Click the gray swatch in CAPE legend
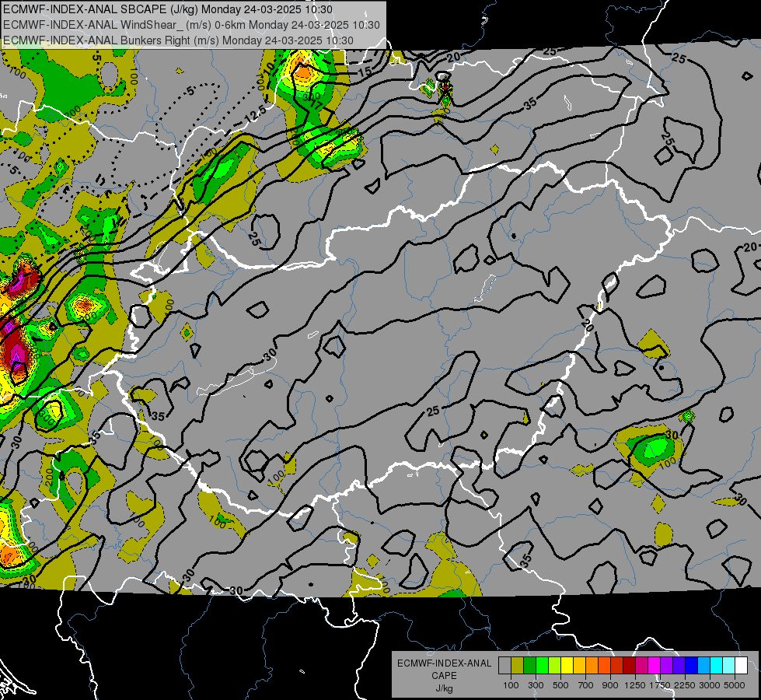This screenshot has height=700, width=761. click(x=504, y=665)
